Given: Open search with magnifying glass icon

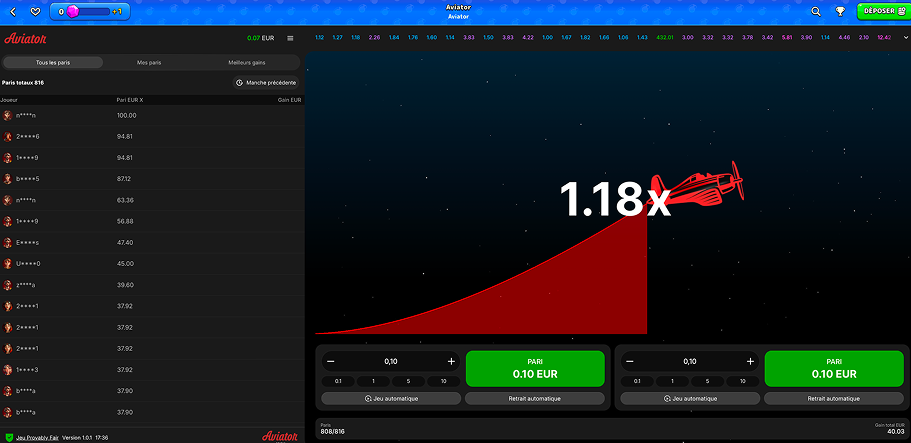Looking at the screenshot, I should pyautogui.click(x=816, y=12).
